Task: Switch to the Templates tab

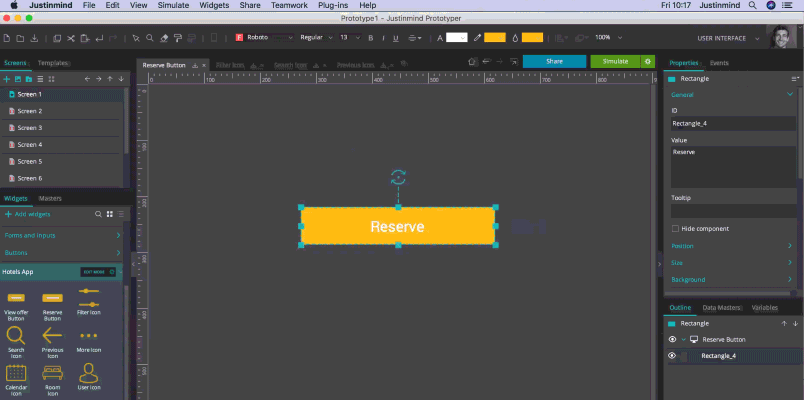Action: click(53, 63)
